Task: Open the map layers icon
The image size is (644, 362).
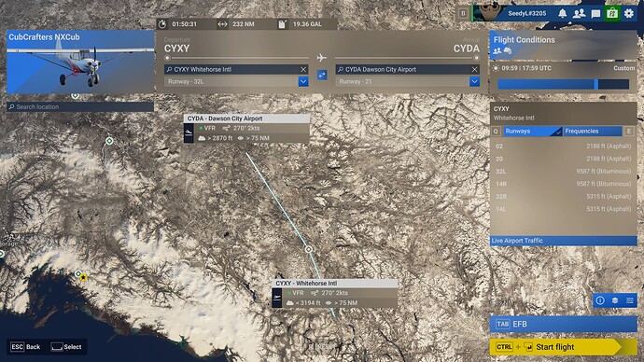Action: (615, 300)
